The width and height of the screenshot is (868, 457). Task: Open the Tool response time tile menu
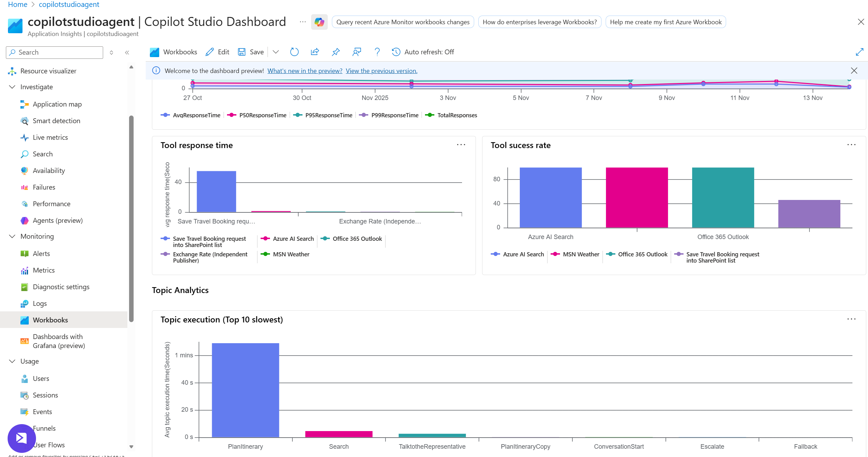(461, 145)
